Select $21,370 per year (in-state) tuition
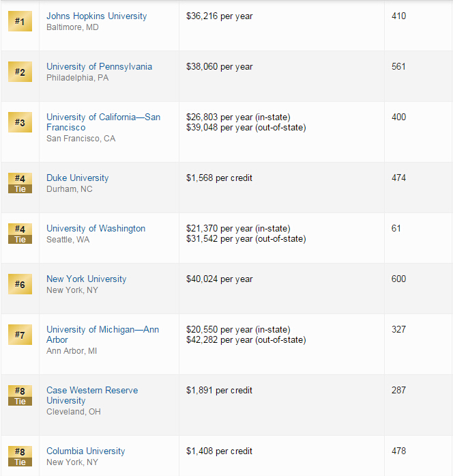 [x=238, y=229]
